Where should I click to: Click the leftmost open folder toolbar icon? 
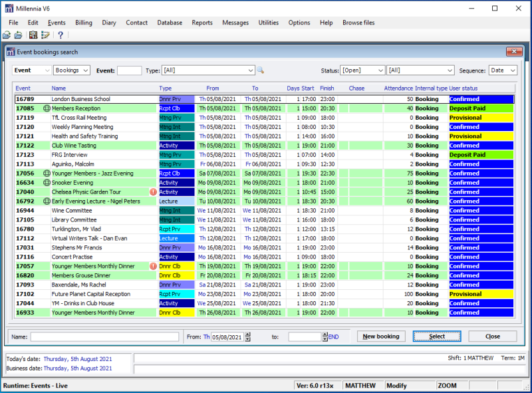click(x=7, y=35)
